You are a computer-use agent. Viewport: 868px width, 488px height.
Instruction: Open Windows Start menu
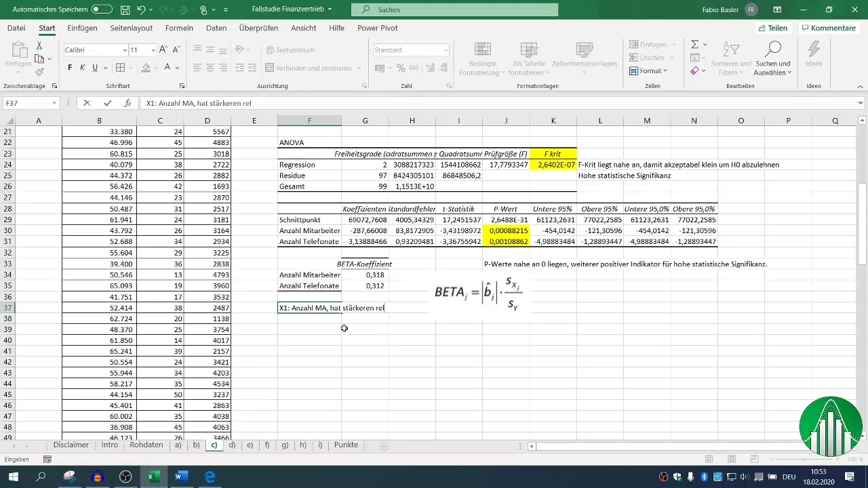pyautogui.click(x=13, y=477)
